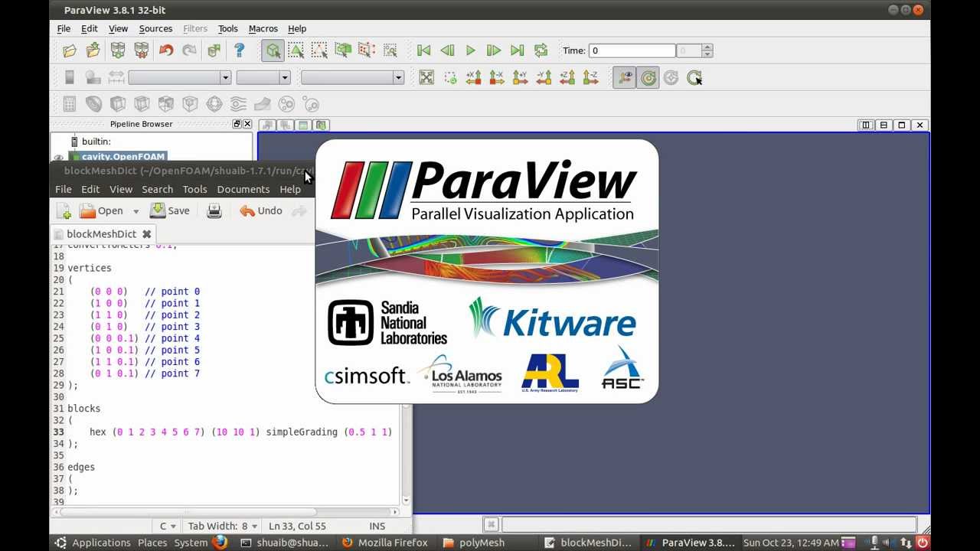Set view direction to +Z
Viewport: 980px width, 551px height.
567,77
